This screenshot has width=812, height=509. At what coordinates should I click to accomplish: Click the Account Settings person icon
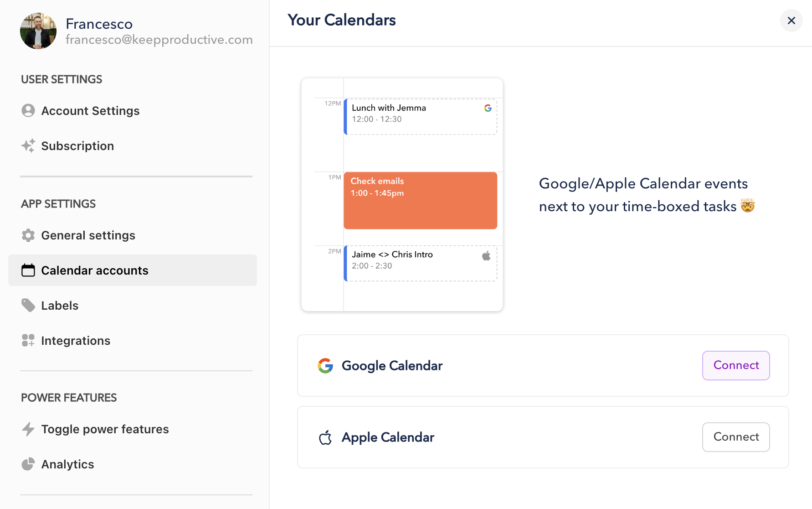tap(28, 111)
